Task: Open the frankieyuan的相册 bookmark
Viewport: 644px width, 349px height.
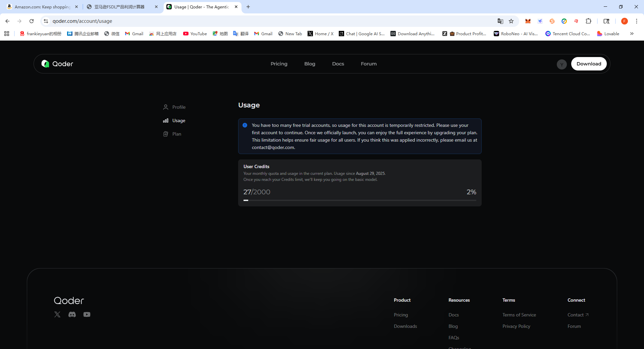Action: click(41, 34)
